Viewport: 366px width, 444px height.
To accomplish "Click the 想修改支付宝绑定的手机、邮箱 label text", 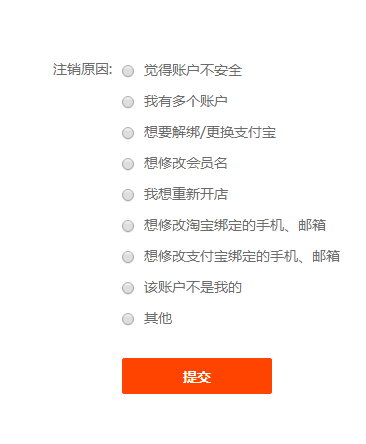I will pos(242,256).
